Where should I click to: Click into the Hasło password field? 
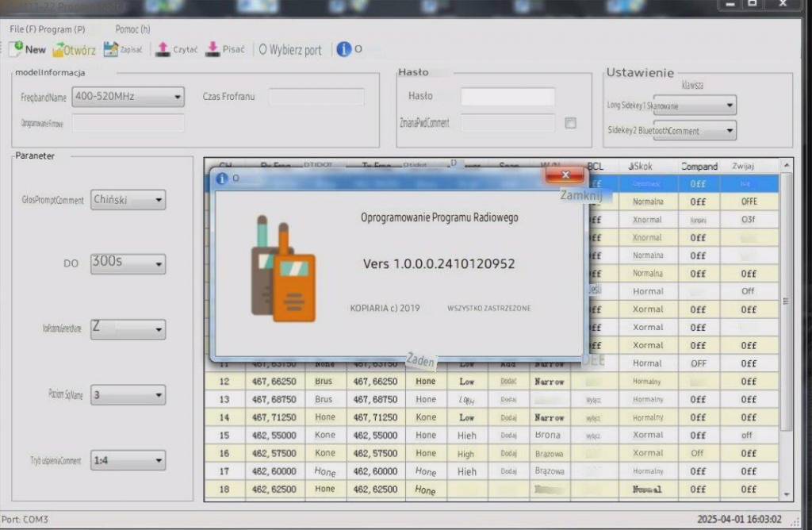(x=507, y=96)
